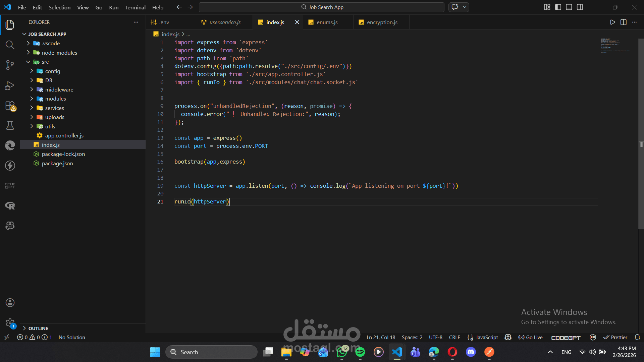644x362 pixels.
Task: Split the editor to the right
Action: coord(624,22)
